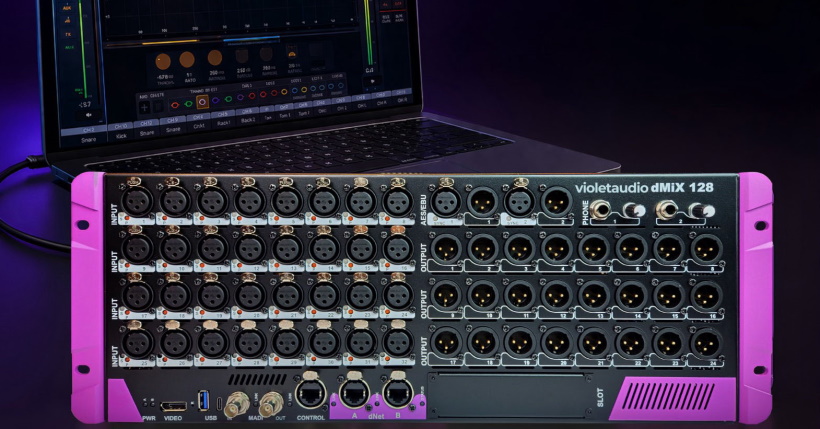Click the yellow band range bar below the graph
Viewport: 820px width, 429px height.
click(x=170, y=41)
